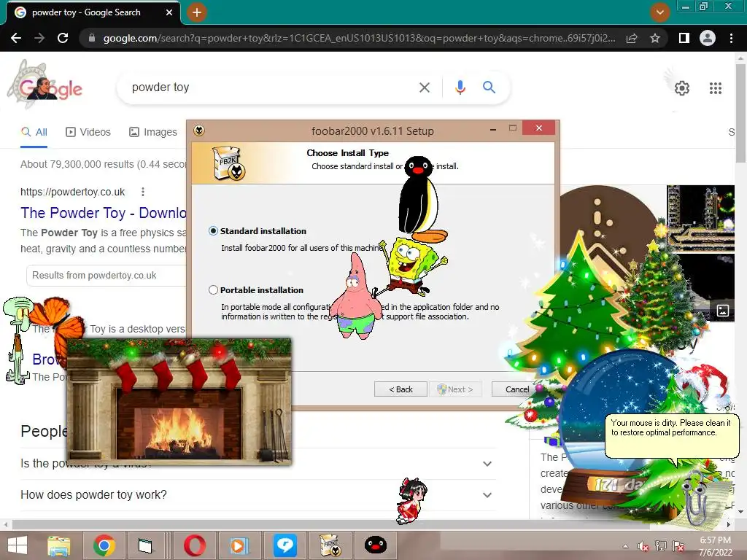This screenshot has width=747, height=560.
Task: Open Chrome three-dot menu
Action: 731,38
